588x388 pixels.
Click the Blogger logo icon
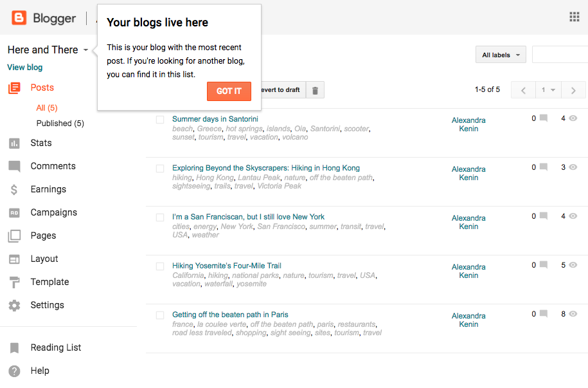[x=19, y=18]
